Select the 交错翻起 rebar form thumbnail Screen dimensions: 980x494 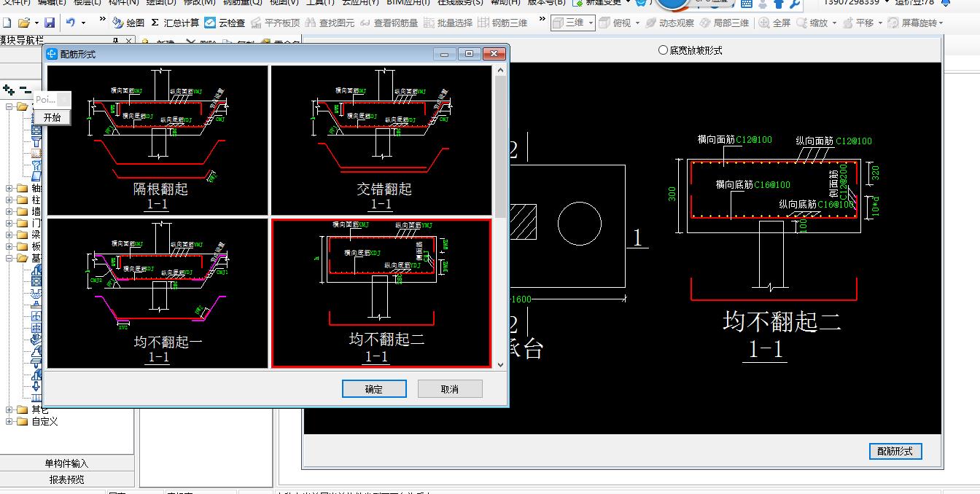[x=381, y=140]
